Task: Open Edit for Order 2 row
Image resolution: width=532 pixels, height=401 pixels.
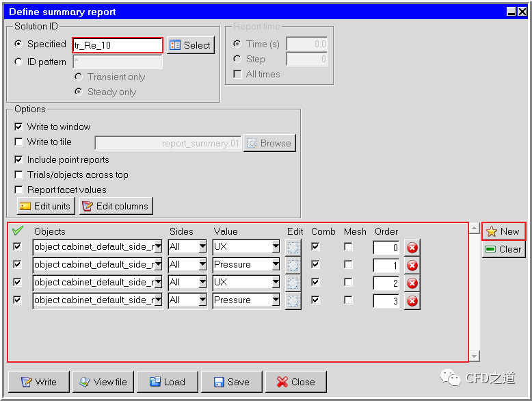Action: coord(293,283)
